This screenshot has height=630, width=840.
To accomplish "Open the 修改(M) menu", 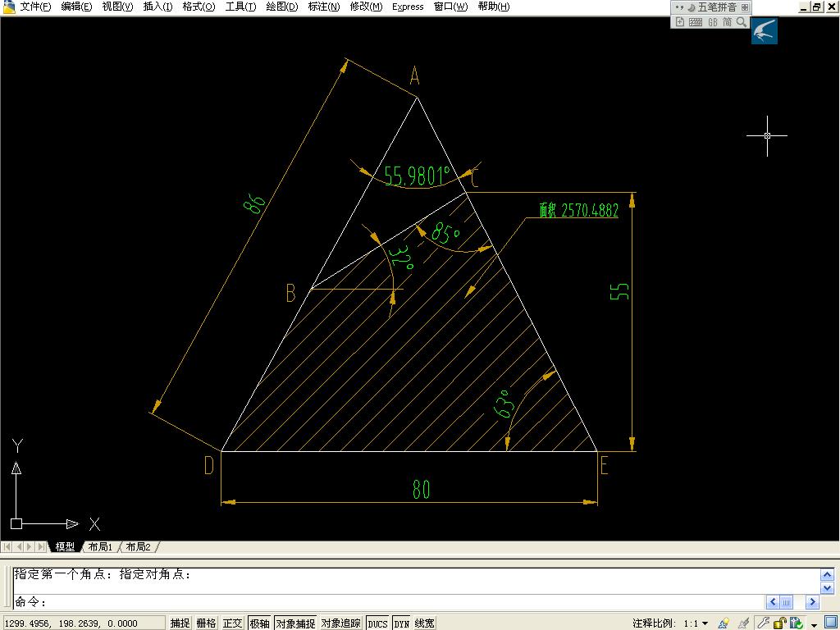I will point(366,7).
